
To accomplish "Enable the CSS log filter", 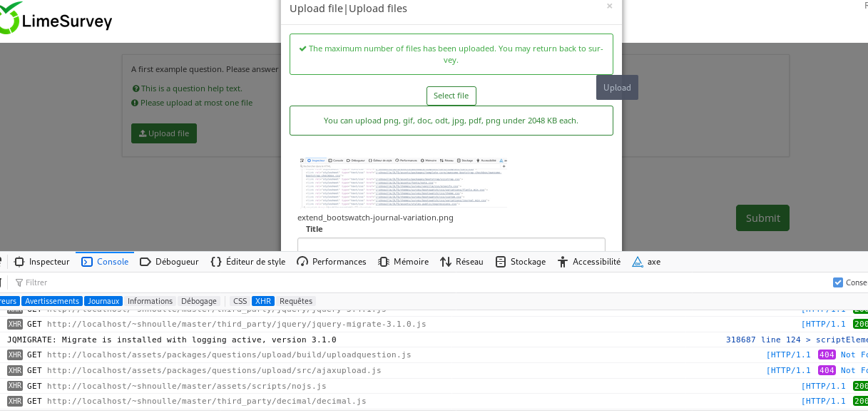I will [240, 301].
